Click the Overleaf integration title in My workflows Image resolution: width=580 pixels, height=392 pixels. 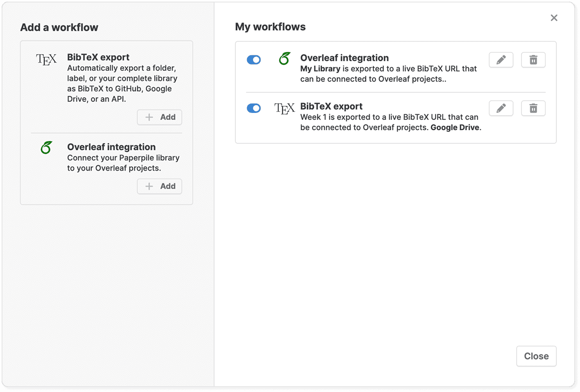pos(344,58)
